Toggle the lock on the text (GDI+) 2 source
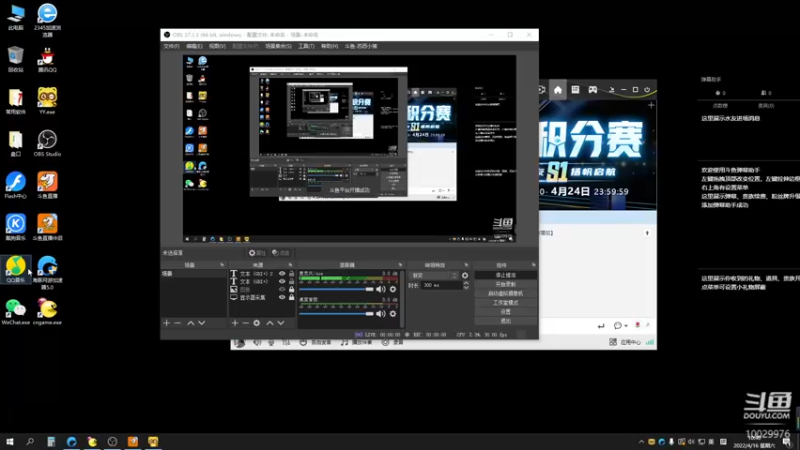The image size is (800, 450). coord(291,273)
